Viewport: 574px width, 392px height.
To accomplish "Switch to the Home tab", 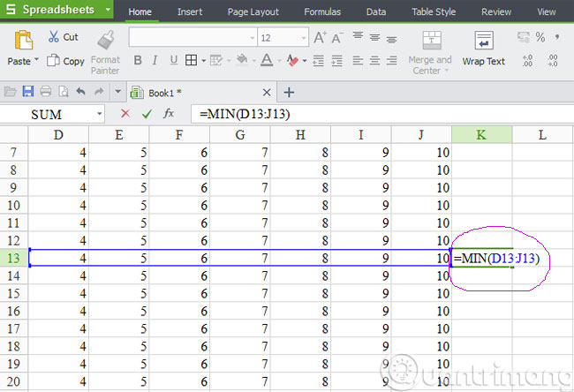I will coord(140,11).
